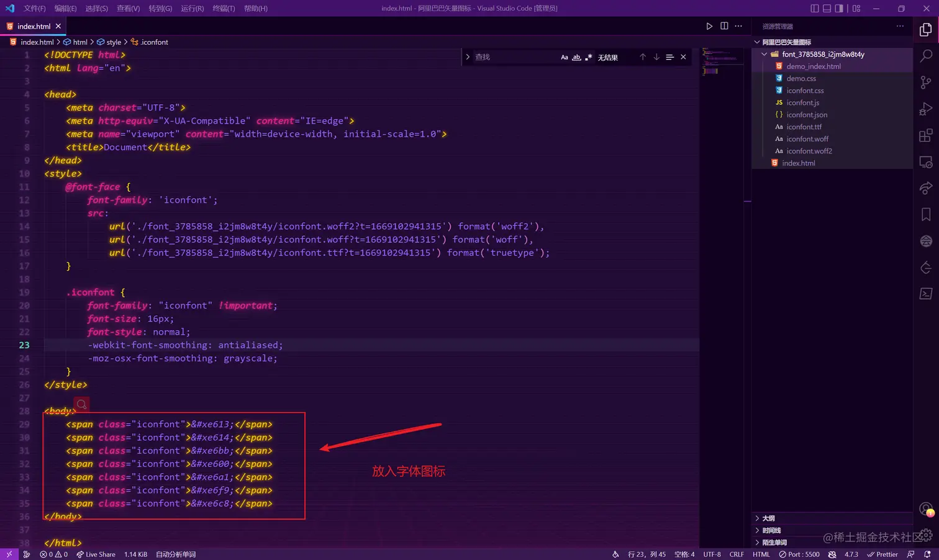Open the Search view in activity bar
Screen dimensions: 939x560
pos(926,56)
